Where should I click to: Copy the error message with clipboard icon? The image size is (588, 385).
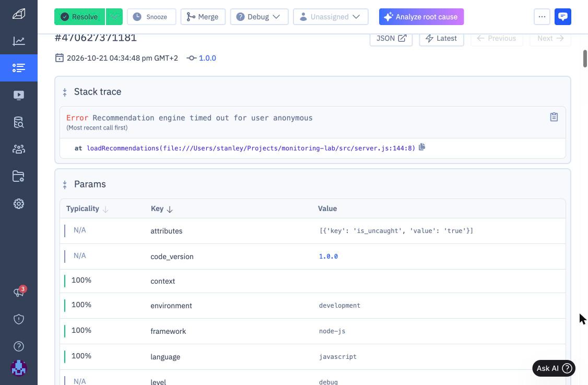coord(554,117)
